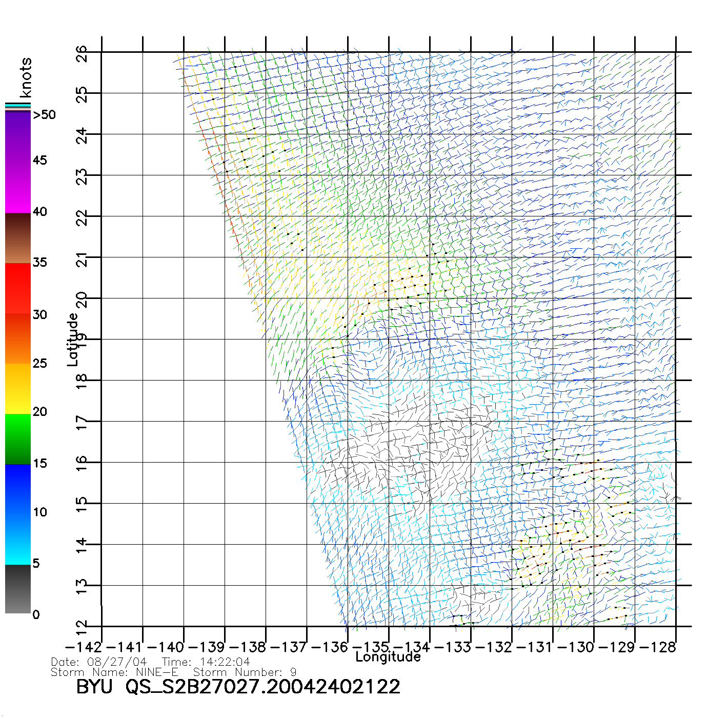The width and height of the screenshot is (728, 718).
Task: Click the green 15-20 knots color band
Action: tap(18, 438)
